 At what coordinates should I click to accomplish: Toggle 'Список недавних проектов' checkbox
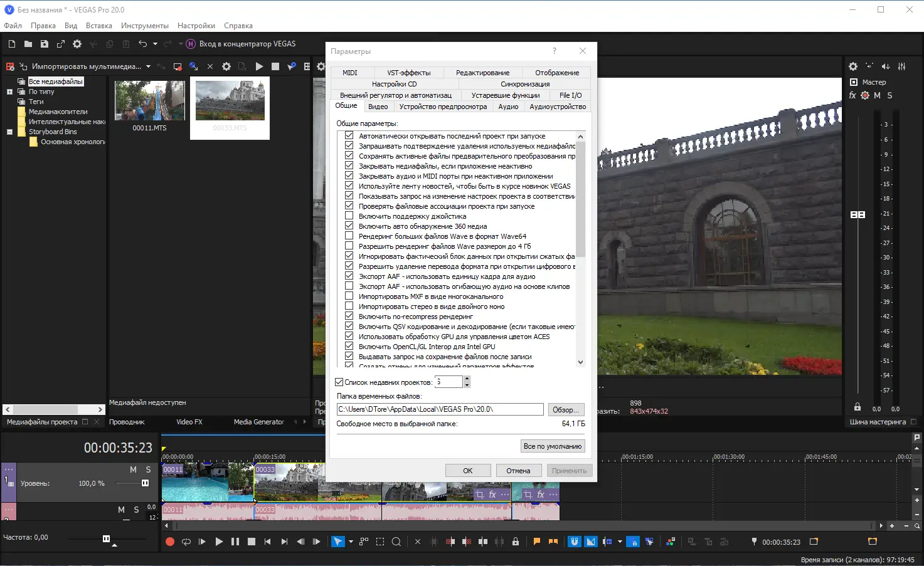pos(339,382)
